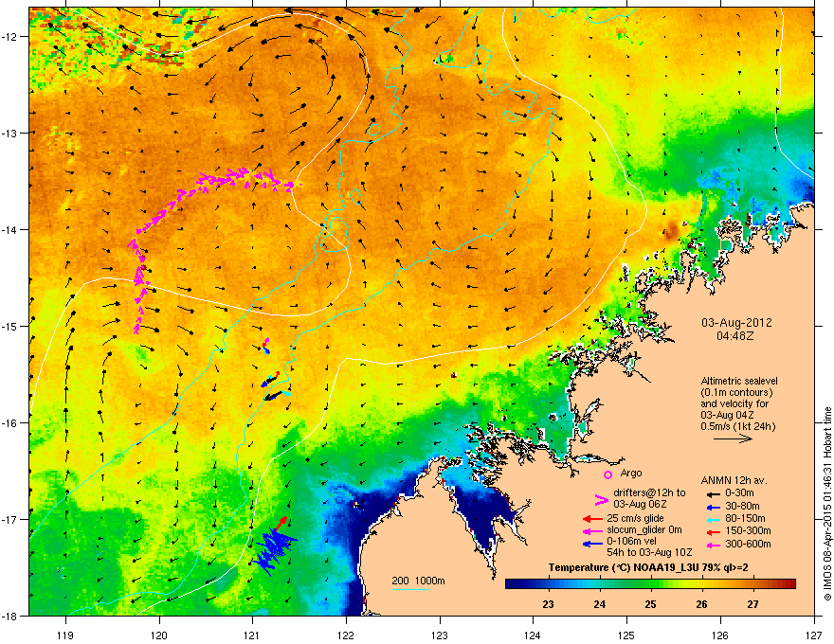Click the longitude axis label 123
Screen dimensions: 834x644
pos(440,635)
